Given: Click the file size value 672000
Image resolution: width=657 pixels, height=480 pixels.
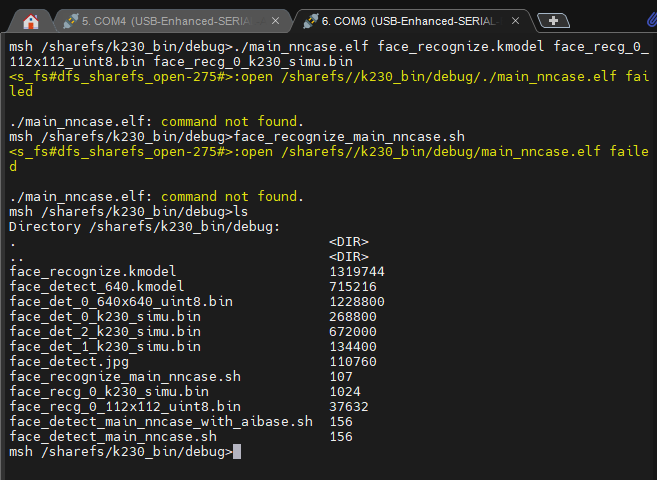Looking at the screenshot, I should coord(353,332).
